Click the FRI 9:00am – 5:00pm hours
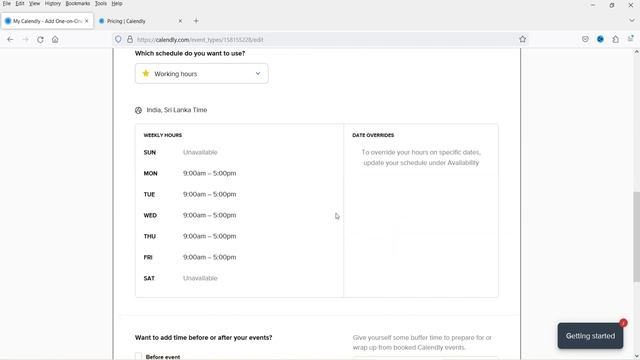 click(209, 258)
